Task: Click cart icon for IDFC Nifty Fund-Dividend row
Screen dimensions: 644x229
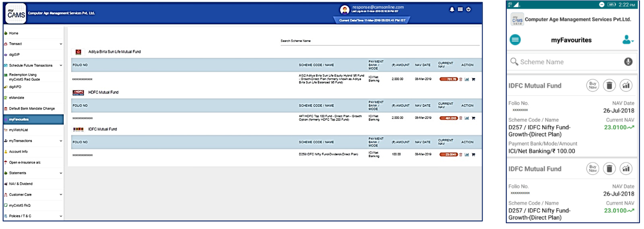Action: point(473,155)
